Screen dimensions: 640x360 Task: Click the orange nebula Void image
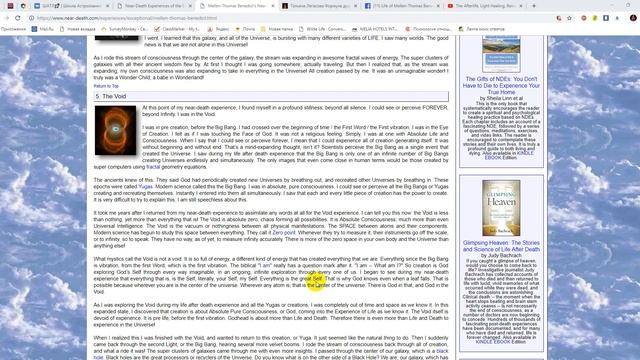(116, 130)
